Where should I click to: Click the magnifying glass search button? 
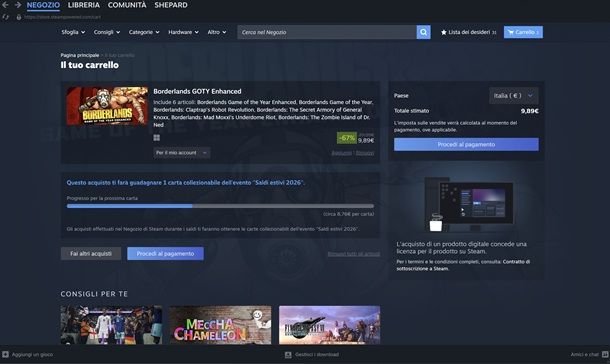[423, 32]
